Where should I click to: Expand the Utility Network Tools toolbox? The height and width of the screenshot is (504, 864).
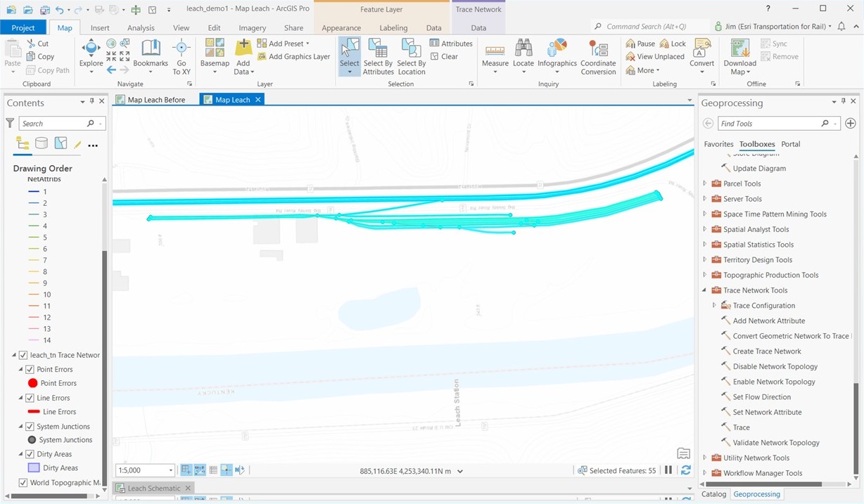coord(704,458)
